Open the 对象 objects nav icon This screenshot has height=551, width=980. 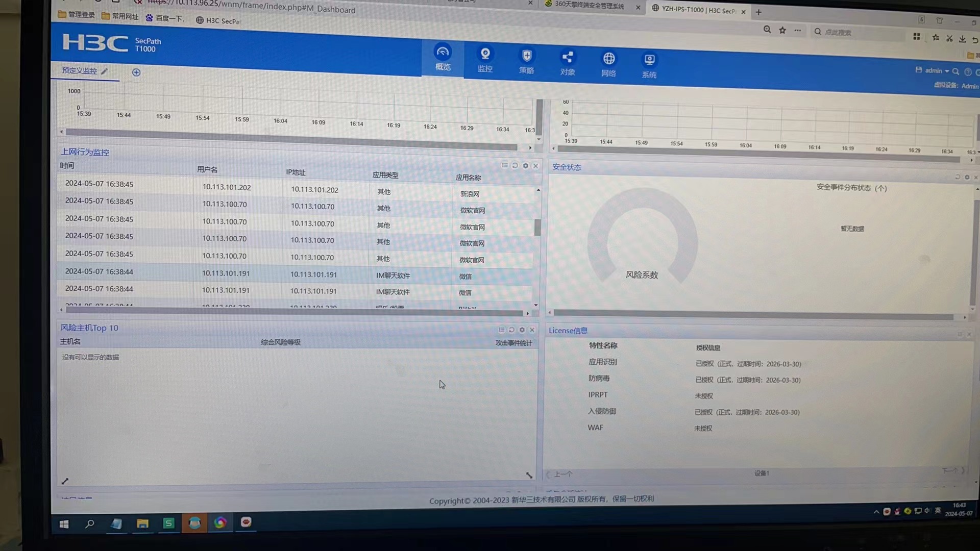tap(567, 57)
